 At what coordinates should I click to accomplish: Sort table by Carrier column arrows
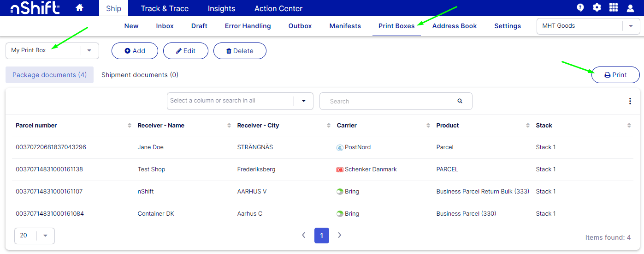click(428, 126)
